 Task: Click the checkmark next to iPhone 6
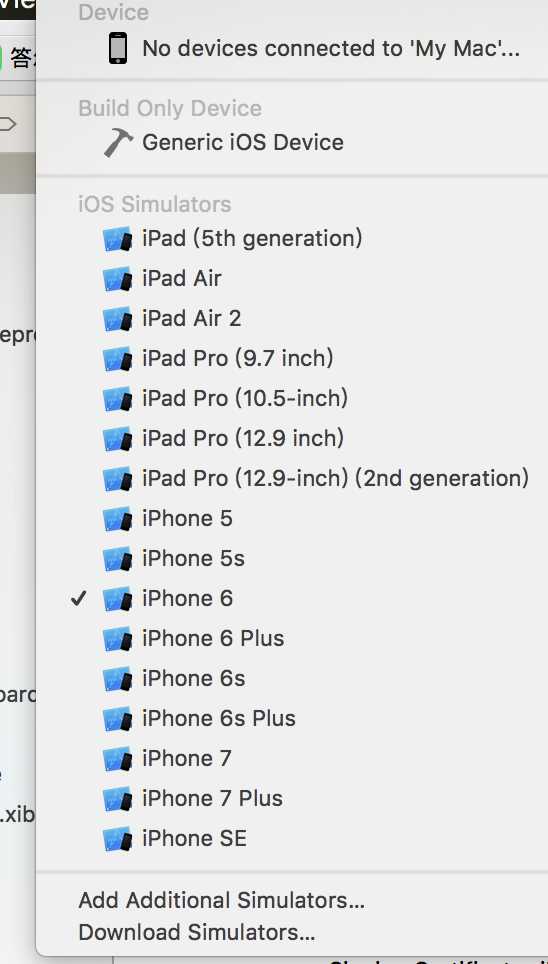(x=78, y=598)
